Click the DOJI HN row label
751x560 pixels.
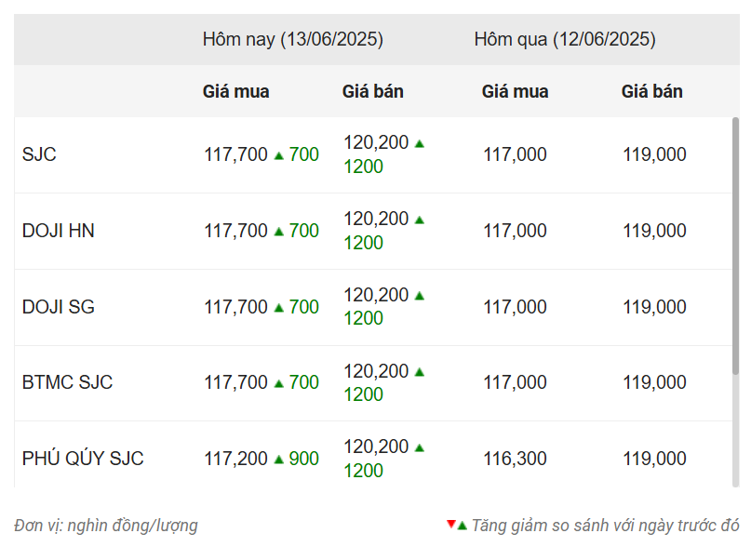tap(58, 232)
